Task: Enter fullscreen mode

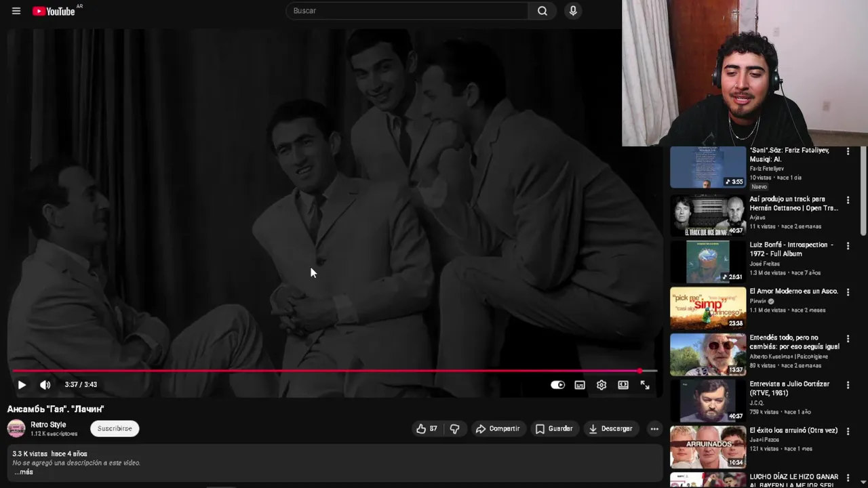Action: point(645,385)
